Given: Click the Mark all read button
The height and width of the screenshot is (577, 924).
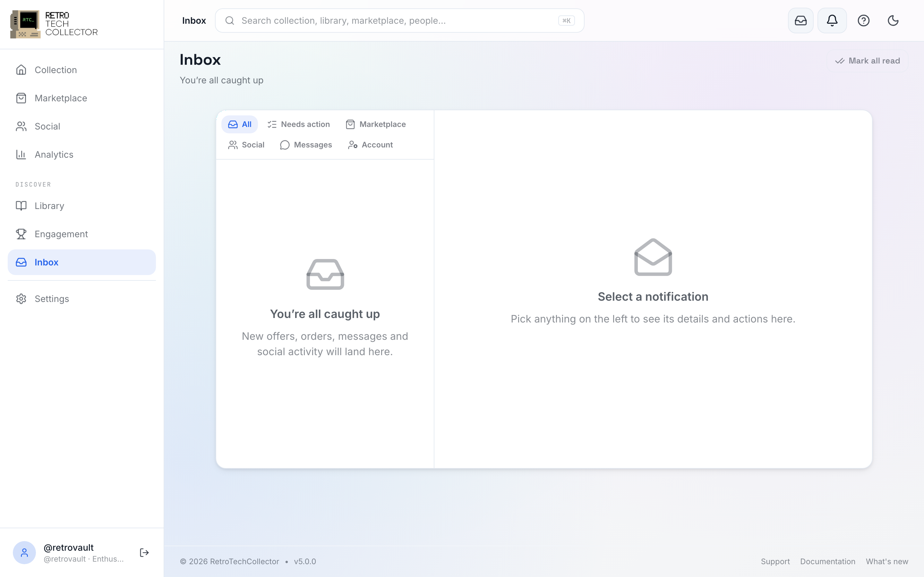Looking at the screenshot, I should (867, 61).
